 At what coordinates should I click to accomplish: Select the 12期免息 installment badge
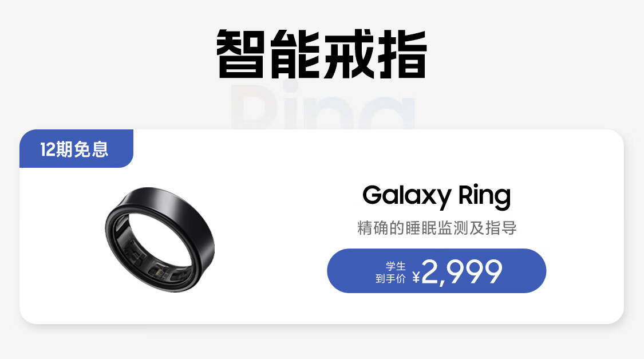coord(76,149)
